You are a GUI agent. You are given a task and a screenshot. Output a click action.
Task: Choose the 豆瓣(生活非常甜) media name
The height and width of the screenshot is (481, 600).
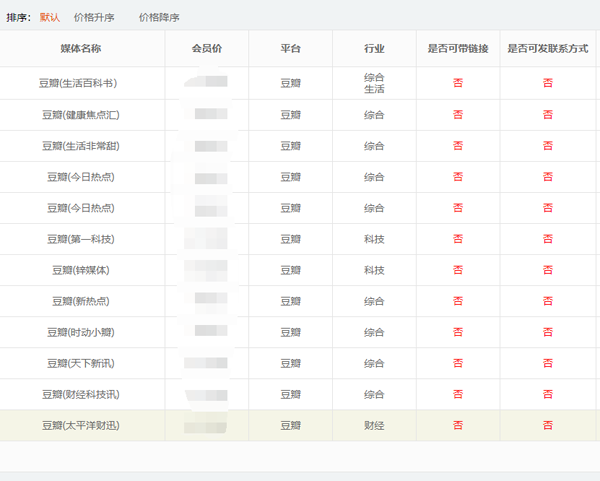point(80,146)
